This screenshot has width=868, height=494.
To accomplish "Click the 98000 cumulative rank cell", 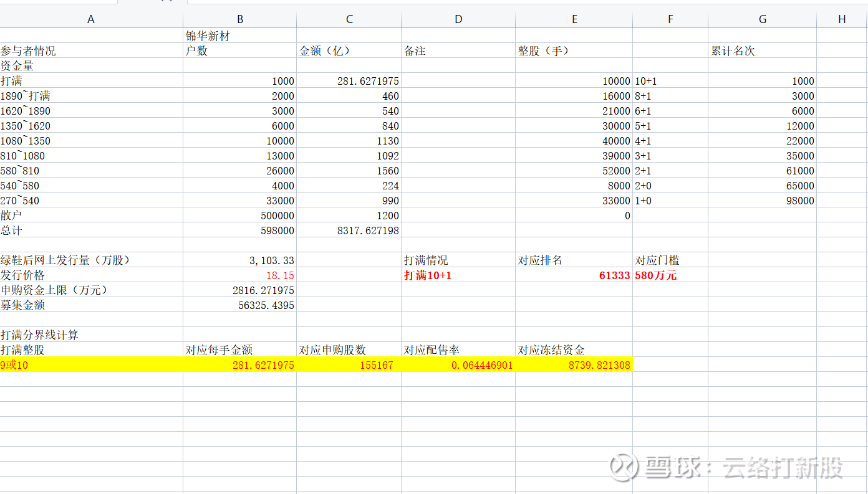I will click(x=762, y=200).
